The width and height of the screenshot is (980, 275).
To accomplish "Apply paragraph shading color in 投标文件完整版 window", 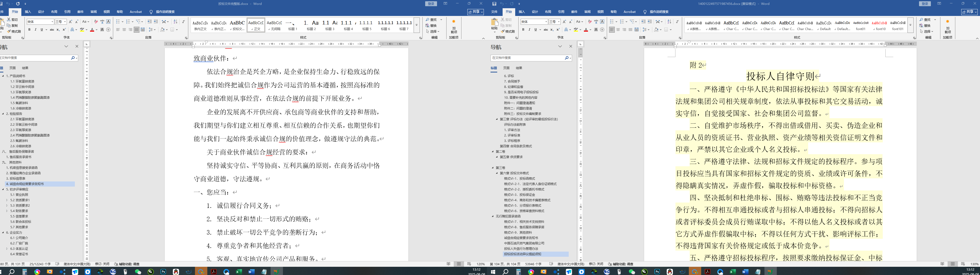I will [x=163, y=30].
